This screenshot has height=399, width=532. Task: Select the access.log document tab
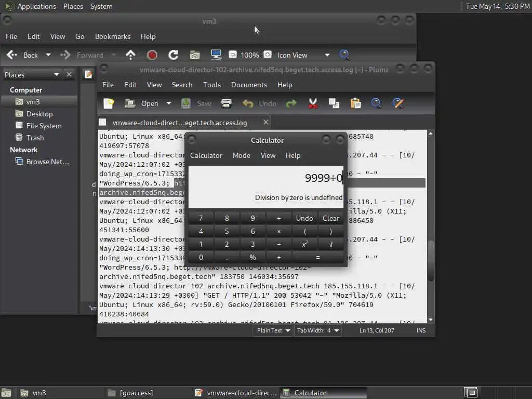(180, 123)
